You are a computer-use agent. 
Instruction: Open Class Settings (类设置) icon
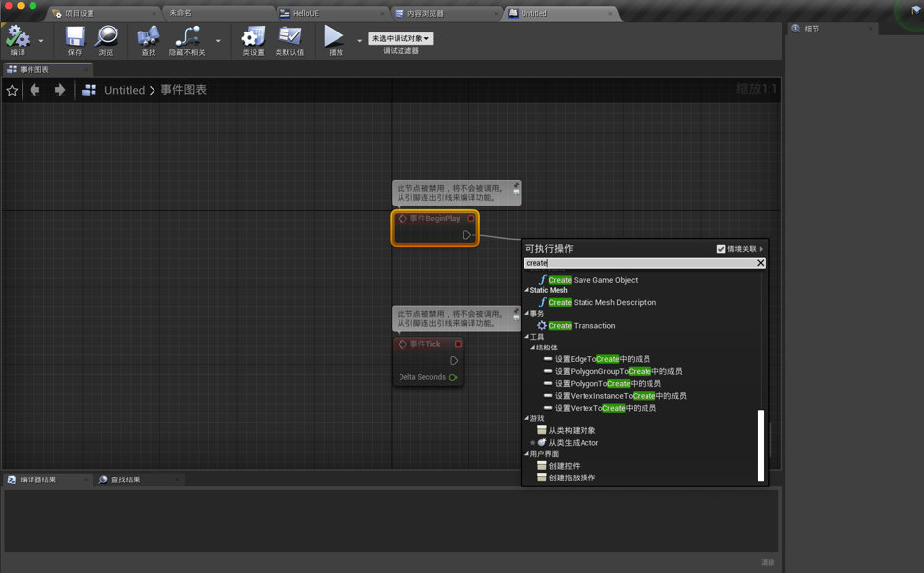(254, 36)
